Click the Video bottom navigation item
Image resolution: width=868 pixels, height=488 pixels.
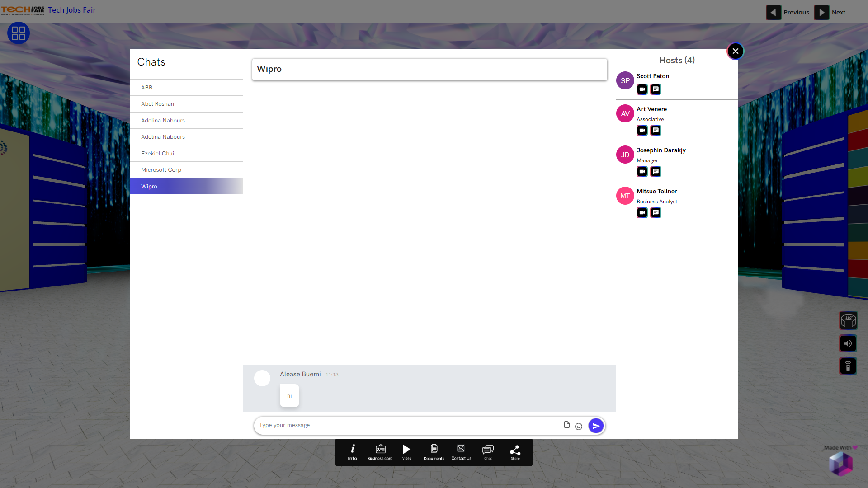coord(407,453)
